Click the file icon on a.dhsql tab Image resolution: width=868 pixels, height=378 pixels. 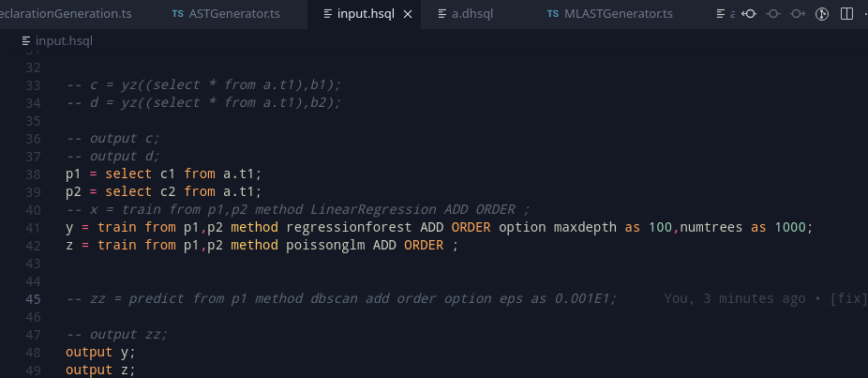pyautogui.click(x=442, y=14)
